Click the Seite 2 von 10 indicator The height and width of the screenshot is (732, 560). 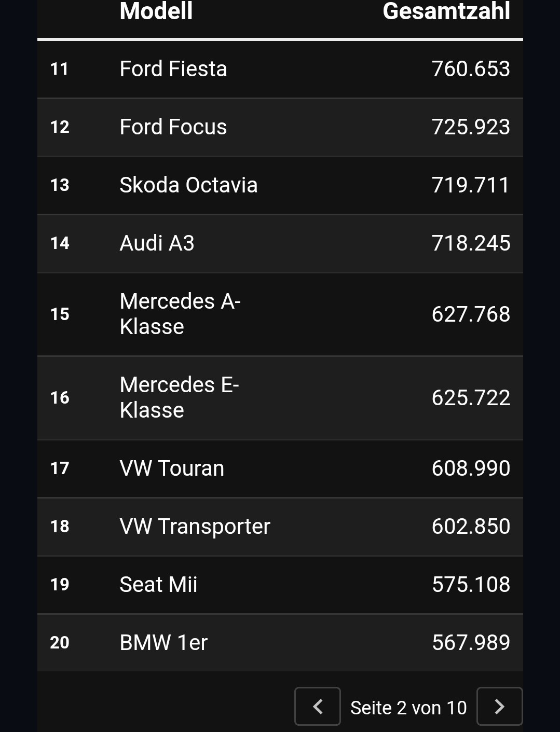pos(408,708)
